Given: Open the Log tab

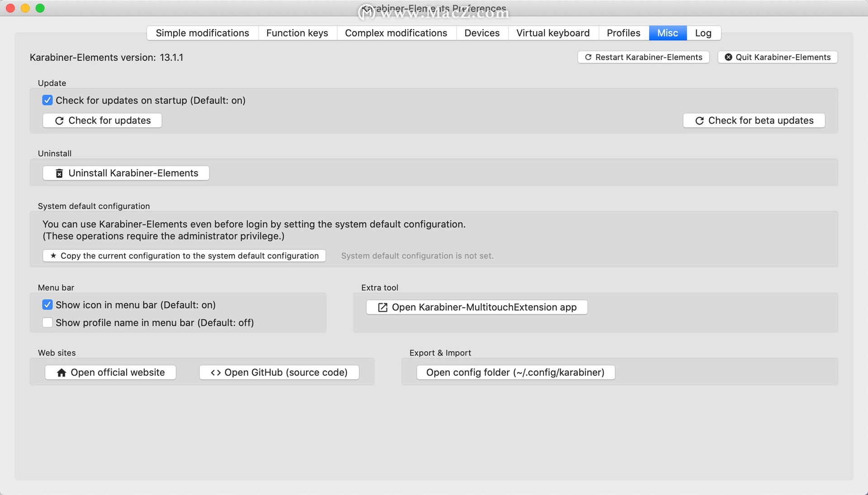Looking at the screenshot, I should coord(703,33).
